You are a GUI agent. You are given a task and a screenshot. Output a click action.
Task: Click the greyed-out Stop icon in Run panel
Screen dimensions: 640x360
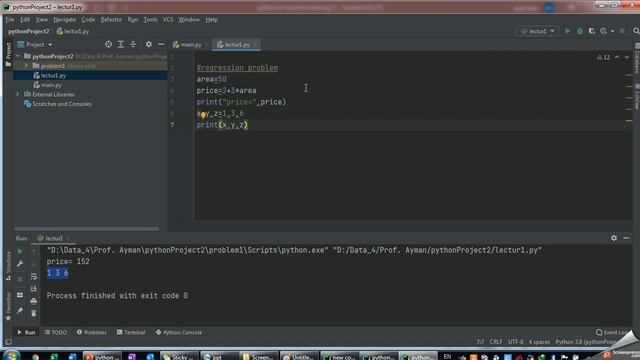pos(20,279)
